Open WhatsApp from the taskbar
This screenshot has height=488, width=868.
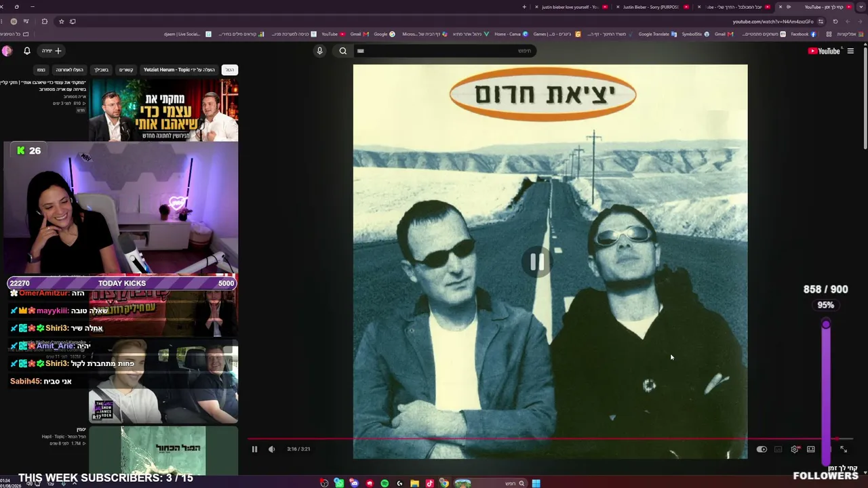click(x=339, y=483)
